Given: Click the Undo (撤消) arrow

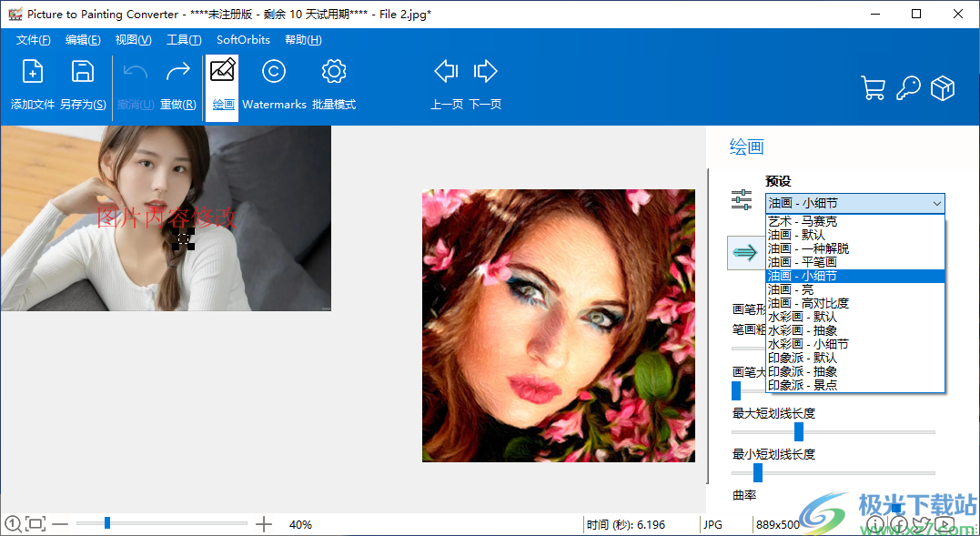Looking at the screenshot, I should point(135,71).
